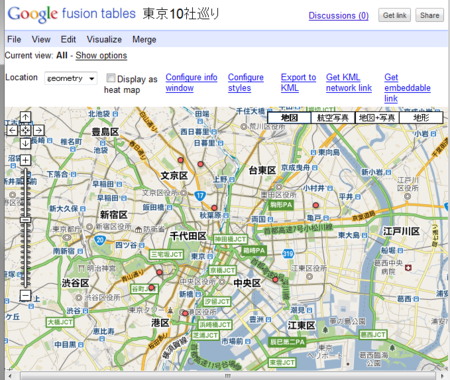Image resolution: width=450 pixels, height=380 pixels.
Task: Click the 台東区 label on map
Action: pos(262,171)
